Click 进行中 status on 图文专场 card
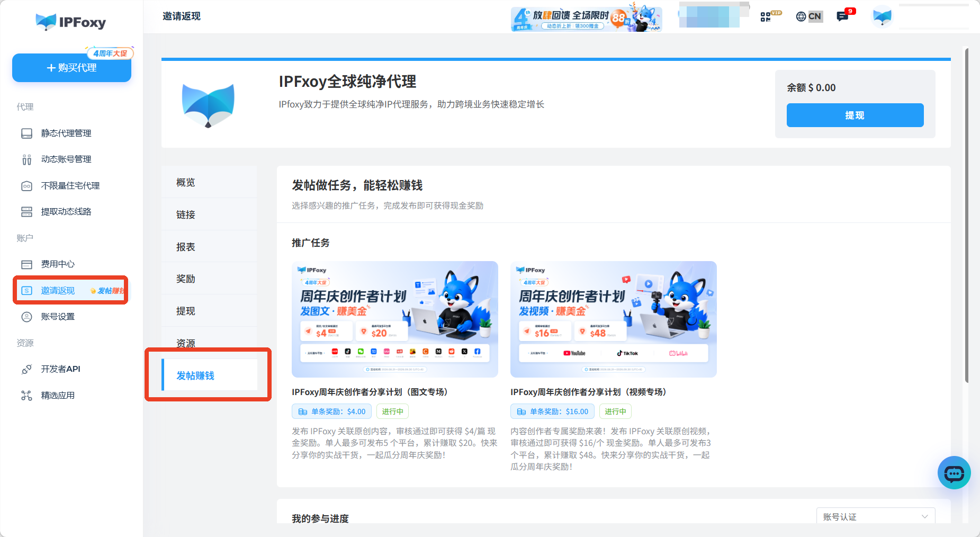Image resolution: width=980 pixels, height=537 pixels. (392, 411)
